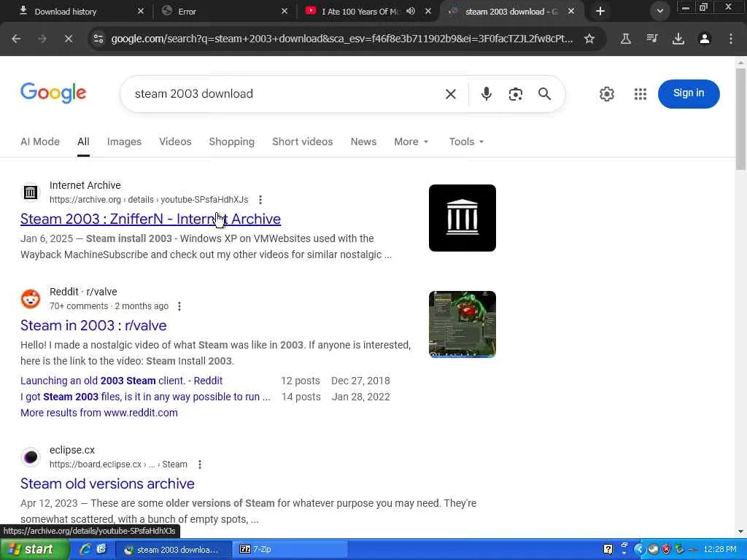This screenshot has width=747, height=560.
Task: Click the Internet Archive result thumbnail
Action: (x=462, y=218)
